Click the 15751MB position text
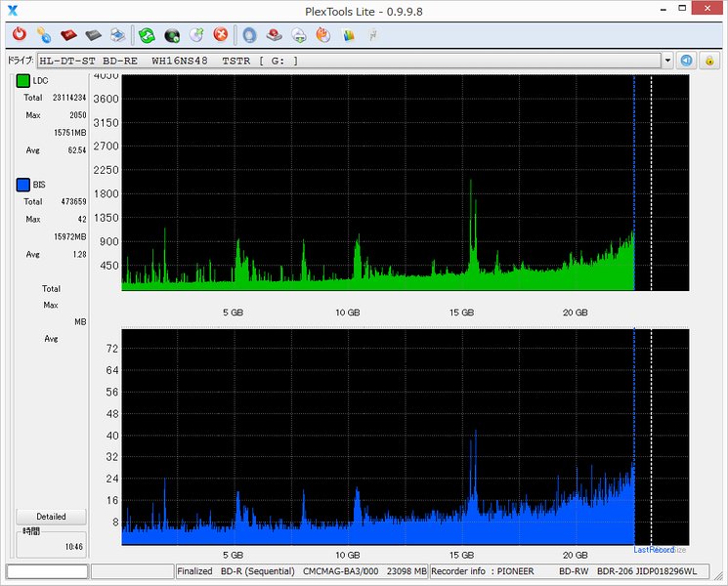728x586 pixels. [x=70, y=133]
